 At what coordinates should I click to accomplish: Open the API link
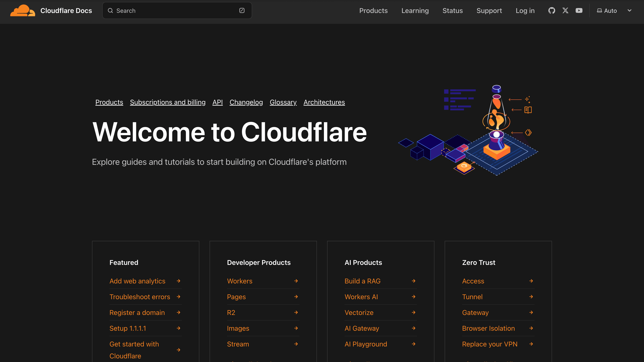tap(217, 102)
